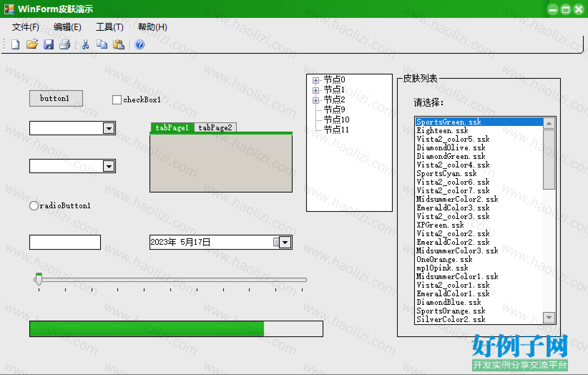Select Vista2_color3.ssk skin
588x375 pixels.
479,216
